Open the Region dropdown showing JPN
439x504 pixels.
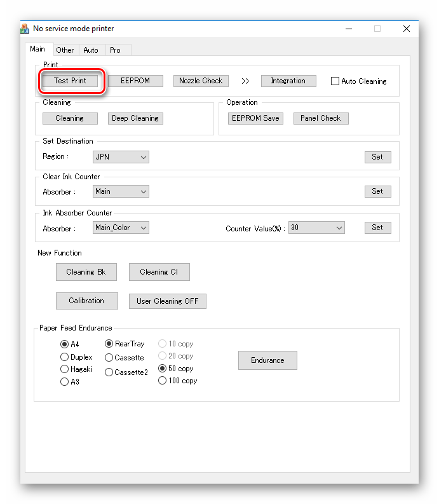[121, 157]
